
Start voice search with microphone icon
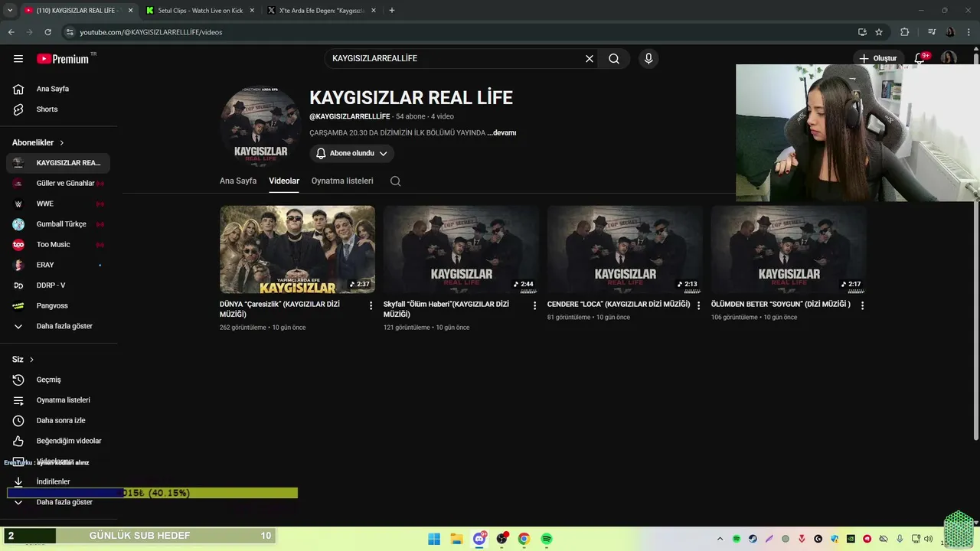(x=648, y=59)
